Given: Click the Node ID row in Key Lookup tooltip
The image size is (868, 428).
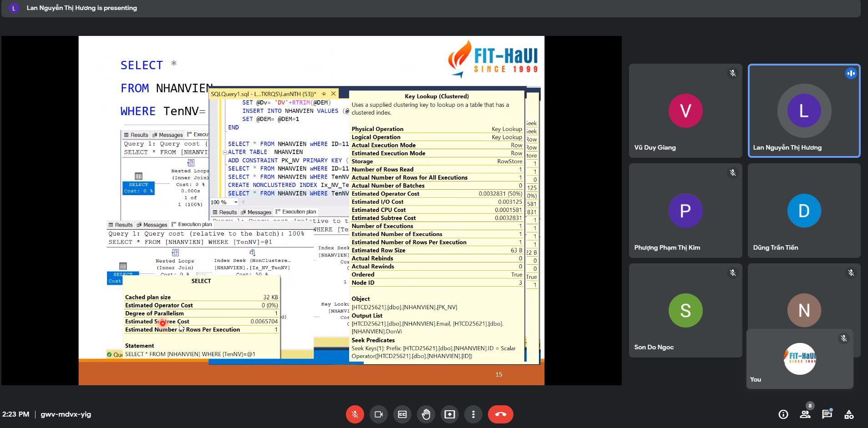Looking at the screenshot, I should [x=437, y=282].
